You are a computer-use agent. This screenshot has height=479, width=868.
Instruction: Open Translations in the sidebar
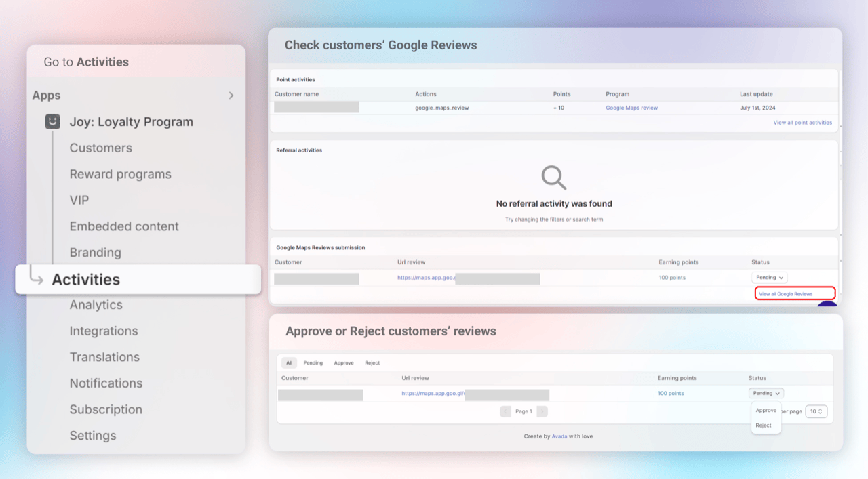point(104,357)
